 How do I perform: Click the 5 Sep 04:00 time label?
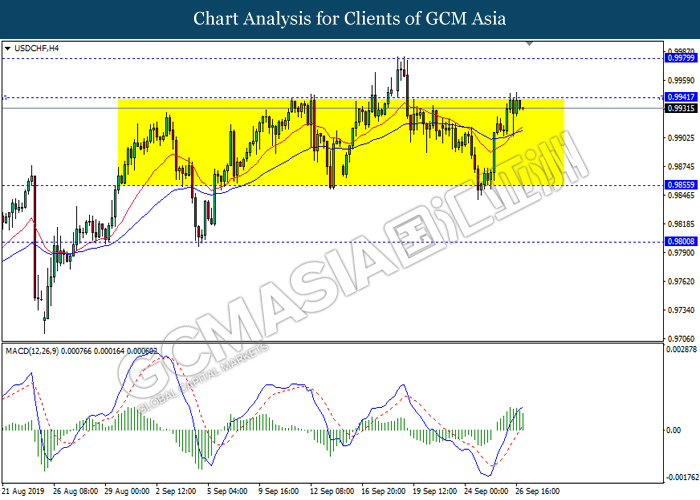(x=227, y=491)
